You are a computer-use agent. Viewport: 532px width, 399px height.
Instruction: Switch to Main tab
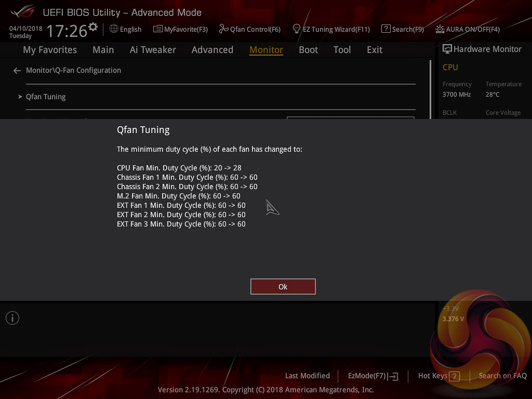click(x=103, y=50)
